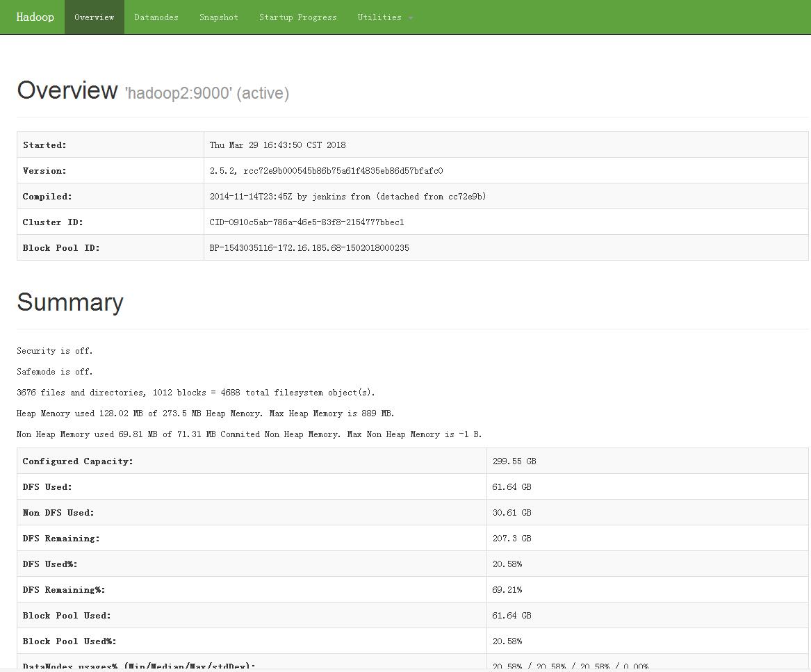Click the 'Security is off.' line
The image size is (811, 672).
point(55,351)
